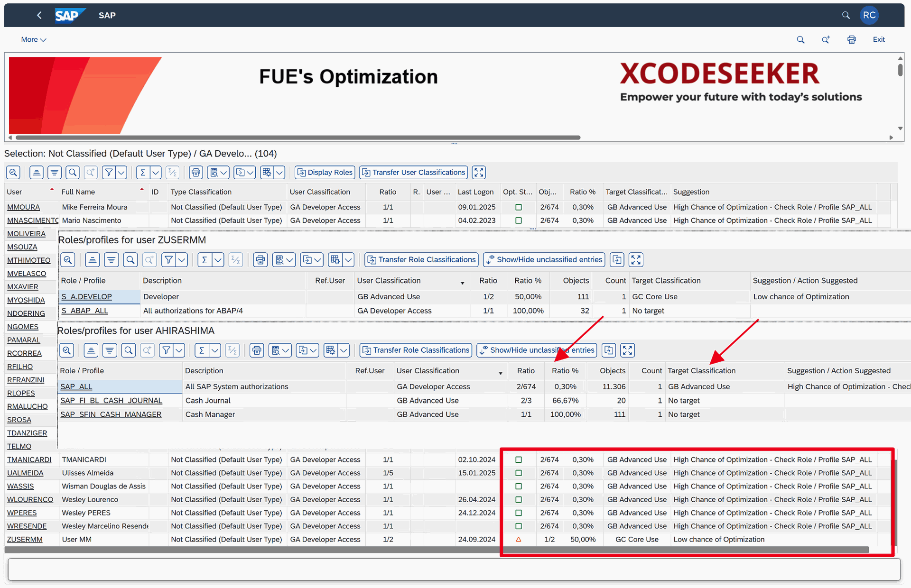Open Details icon in user list toolbar
Image resolution: width=911 pixels, height=588 pixels.
[x=13, y=173]
